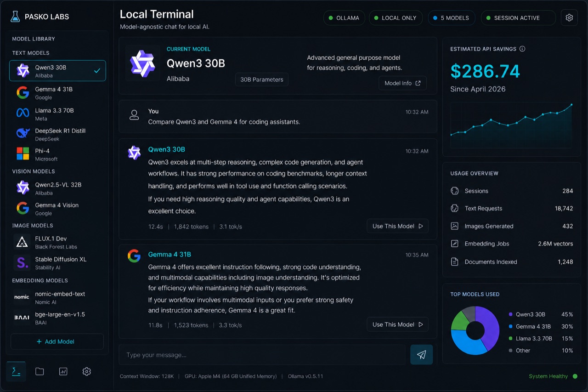Select Gemma 4 31B in Text Models
Screen dimensions: 588x392
point(57,93)
